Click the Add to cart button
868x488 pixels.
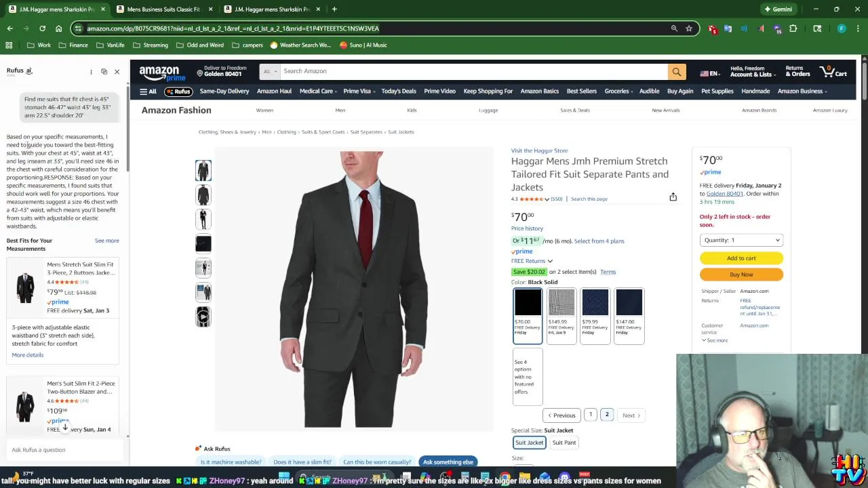[741, 258]
